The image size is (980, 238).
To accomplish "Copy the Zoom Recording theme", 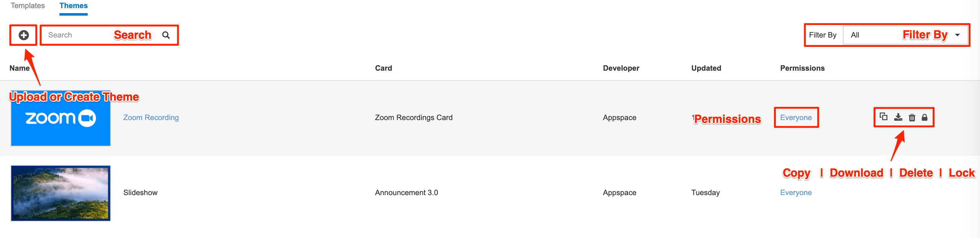I will 883,117.
